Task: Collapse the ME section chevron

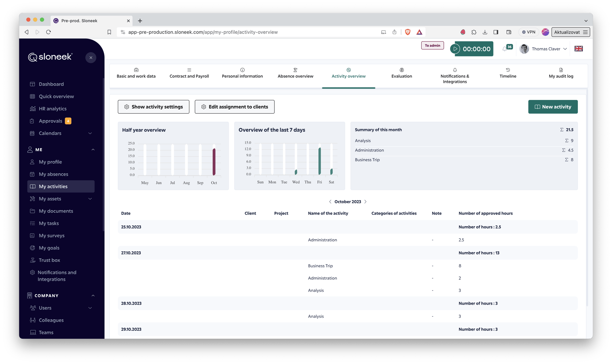Action: click(93, 150)
